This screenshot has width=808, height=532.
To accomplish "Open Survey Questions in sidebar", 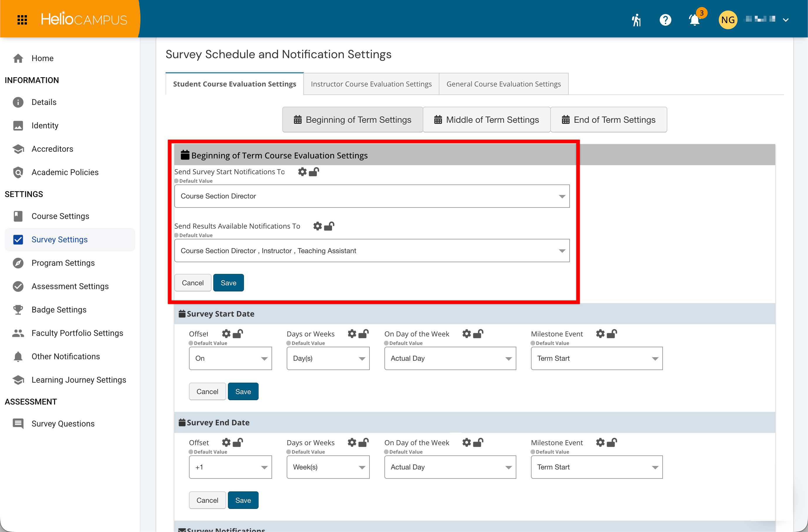I will point(70,424).
